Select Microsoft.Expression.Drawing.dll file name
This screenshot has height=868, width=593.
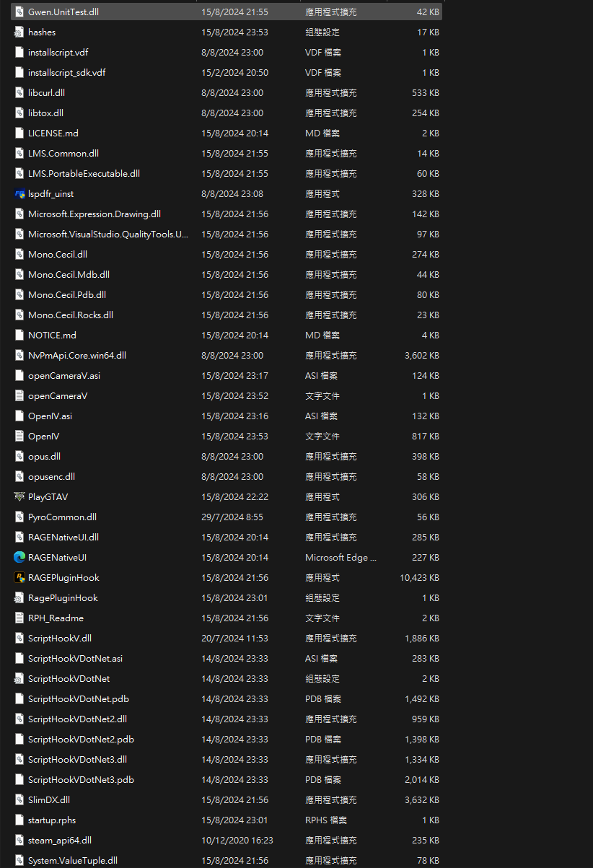pyautogui.click(x=95, y=214)
